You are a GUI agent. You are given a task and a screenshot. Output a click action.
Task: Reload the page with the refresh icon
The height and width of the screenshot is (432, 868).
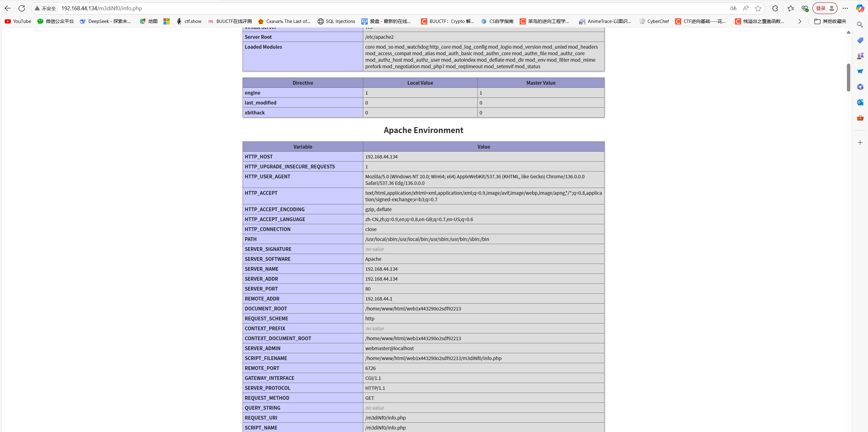(x=22, y=8)
